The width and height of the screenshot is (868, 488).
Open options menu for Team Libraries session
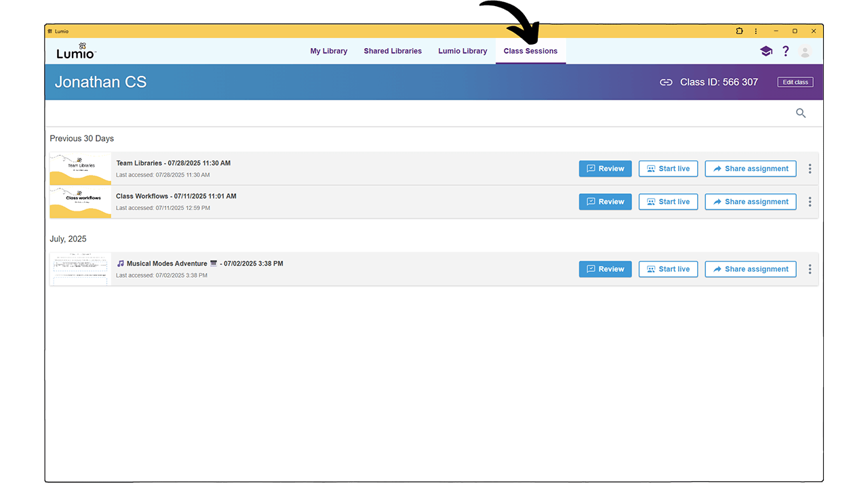[810, 168]
